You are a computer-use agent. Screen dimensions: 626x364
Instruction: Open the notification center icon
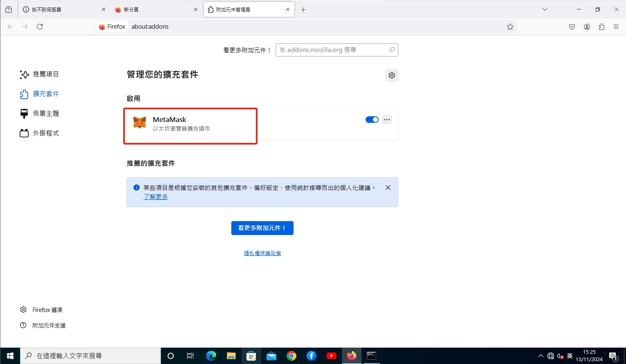[613, 356]
